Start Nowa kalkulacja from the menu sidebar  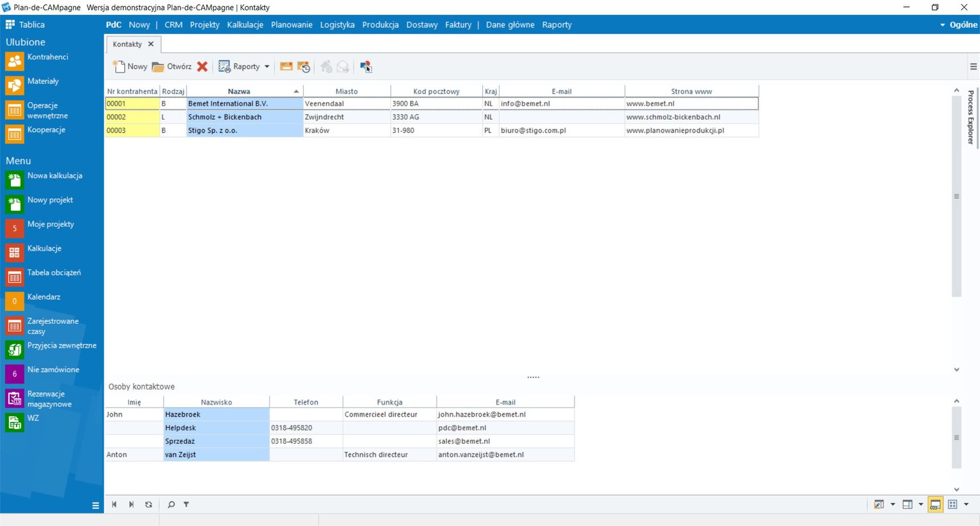click(x=44, y=180)
